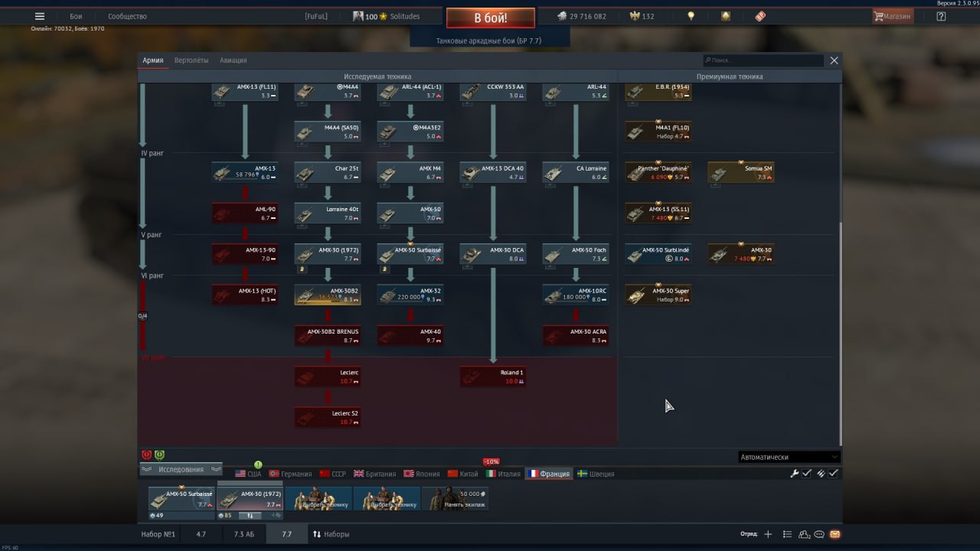Open the squad list icon
Image resolution: width=980 pixels, height=551 pixels.
787,534
